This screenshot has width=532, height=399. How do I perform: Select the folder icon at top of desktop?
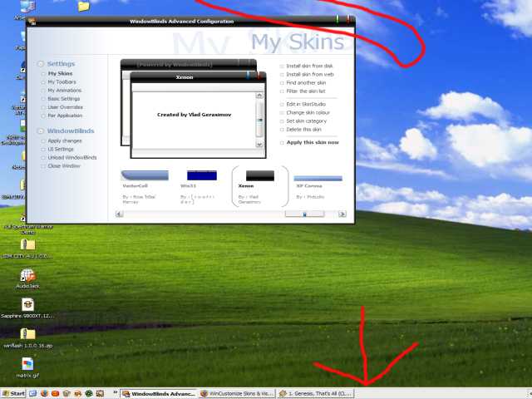[84, 6]
